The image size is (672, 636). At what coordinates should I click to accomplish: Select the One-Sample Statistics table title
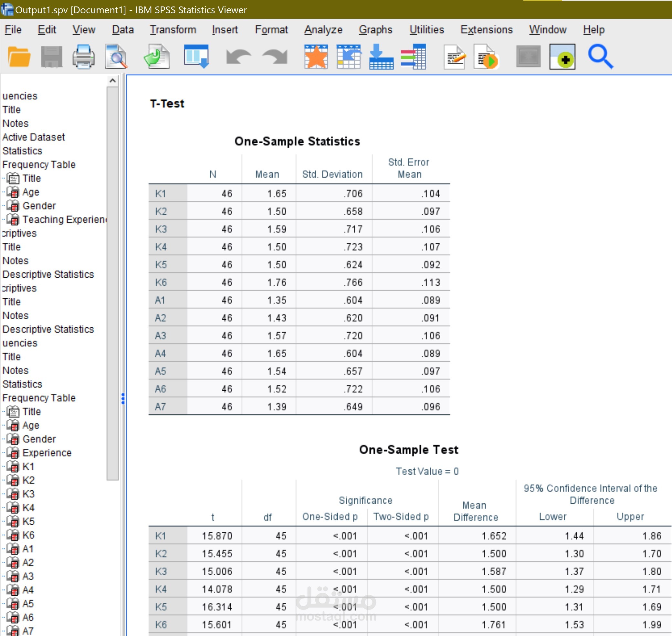pyautogui.click(x=297, y=141)
